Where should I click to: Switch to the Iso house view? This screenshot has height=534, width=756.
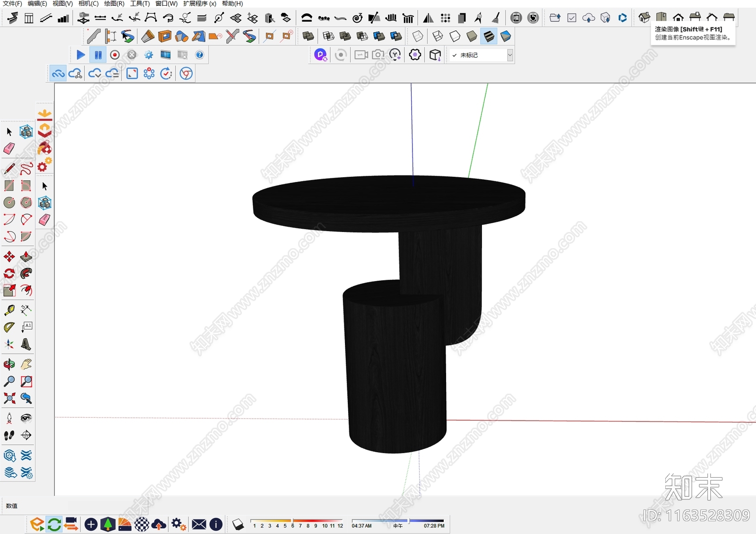point(644,17)
